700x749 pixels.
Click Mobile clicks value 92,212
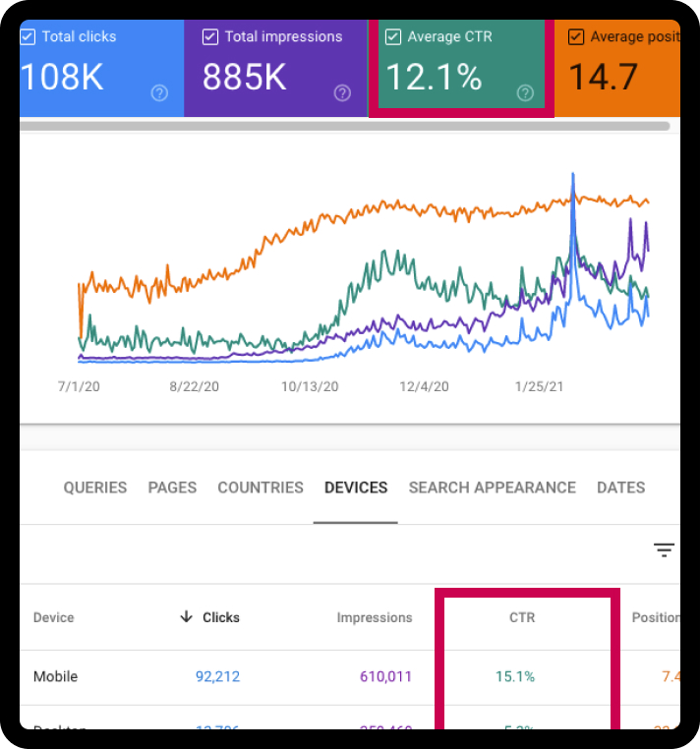(218, 676)
